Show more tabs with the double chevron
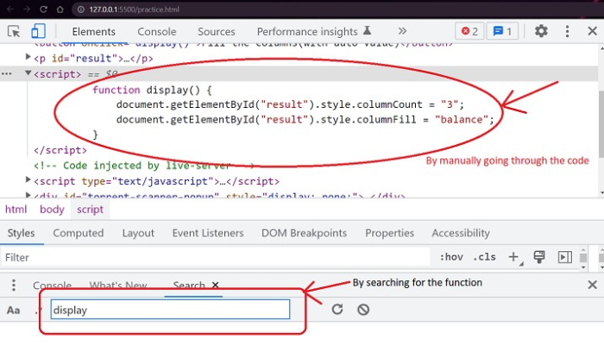The height and width of the screenshot is (364, 604). (x=402, y=31)
